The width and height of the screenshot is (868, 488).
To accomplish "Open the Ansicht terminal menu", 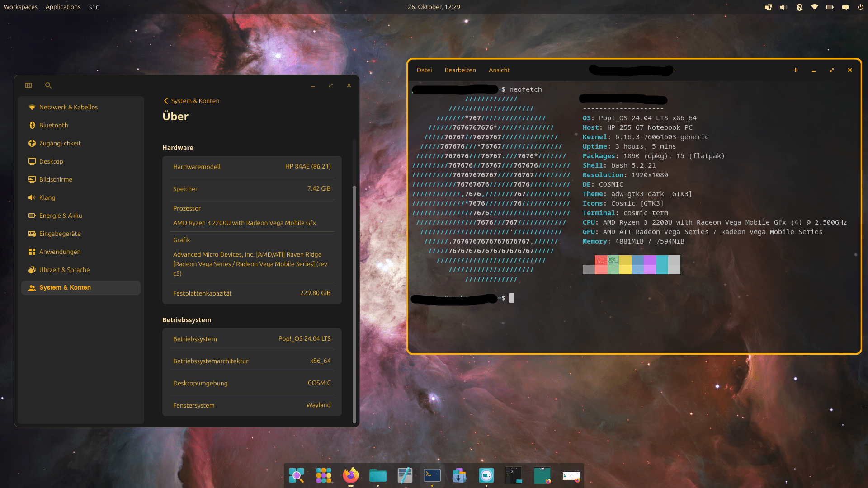I will coord(499,70).
